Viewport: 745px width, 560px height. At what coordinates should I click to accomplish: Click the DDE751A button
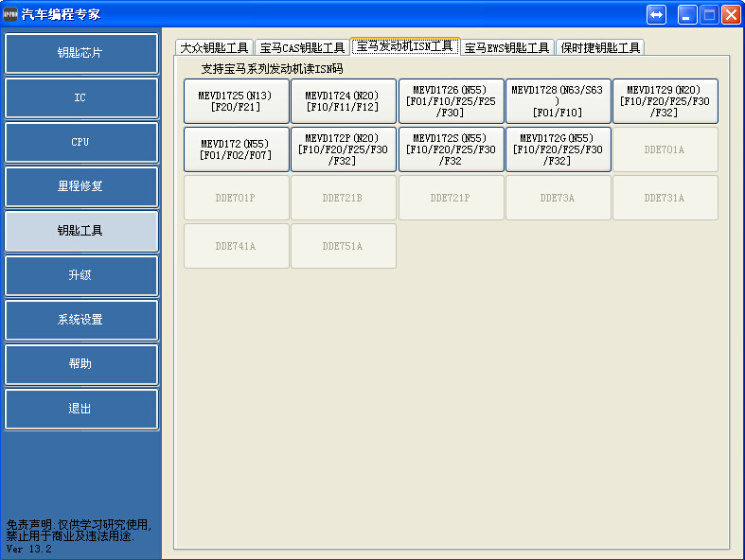[343, 246]
